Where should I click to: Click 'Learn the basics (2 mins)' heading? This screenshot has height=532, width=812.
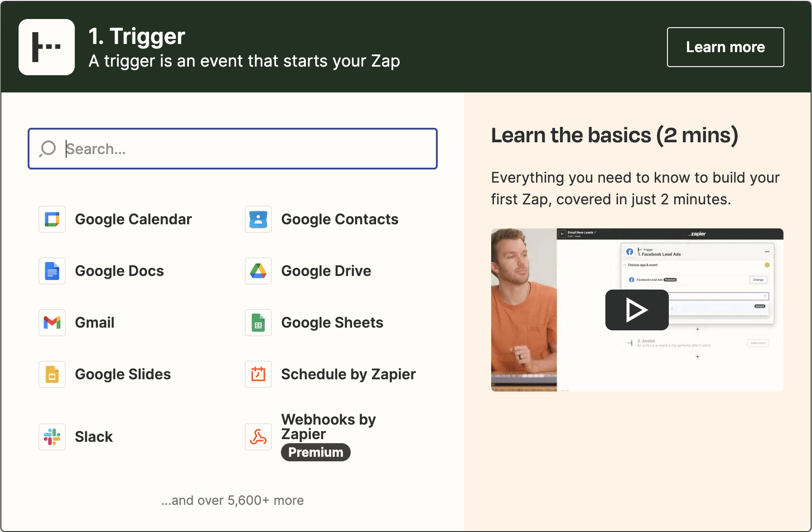pos(615,135)
